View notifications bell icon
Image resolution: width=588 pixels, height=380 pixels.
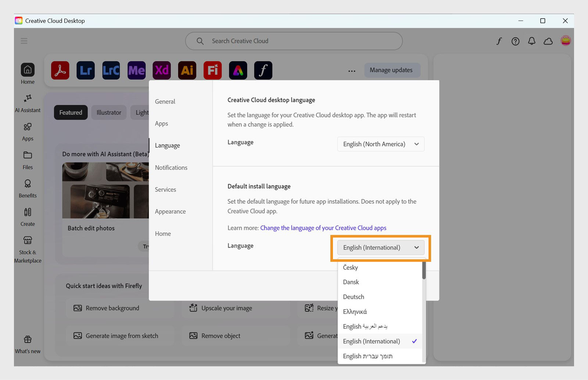(x=531, y=41)
